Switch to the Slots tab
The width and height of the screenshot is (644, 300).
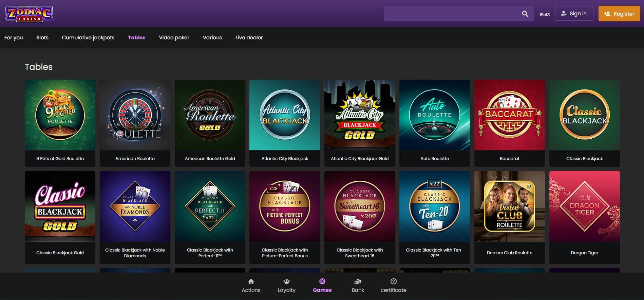coord(42,38)
